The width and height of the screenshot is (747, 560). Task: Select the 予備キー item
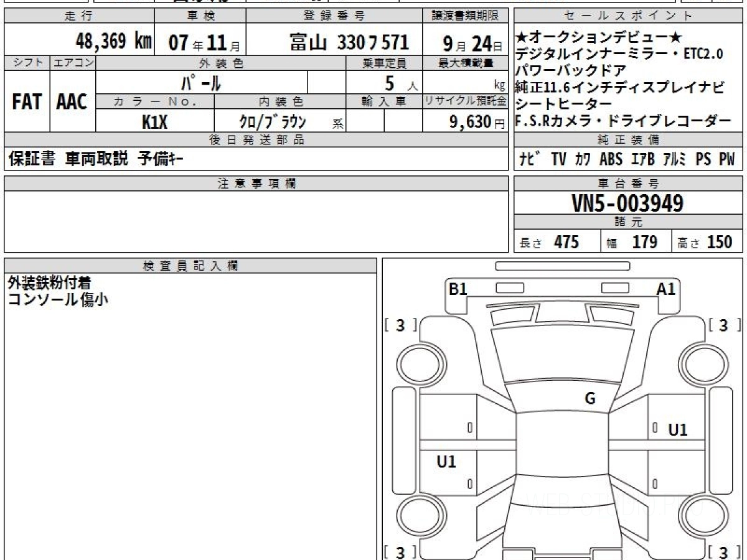160,159
